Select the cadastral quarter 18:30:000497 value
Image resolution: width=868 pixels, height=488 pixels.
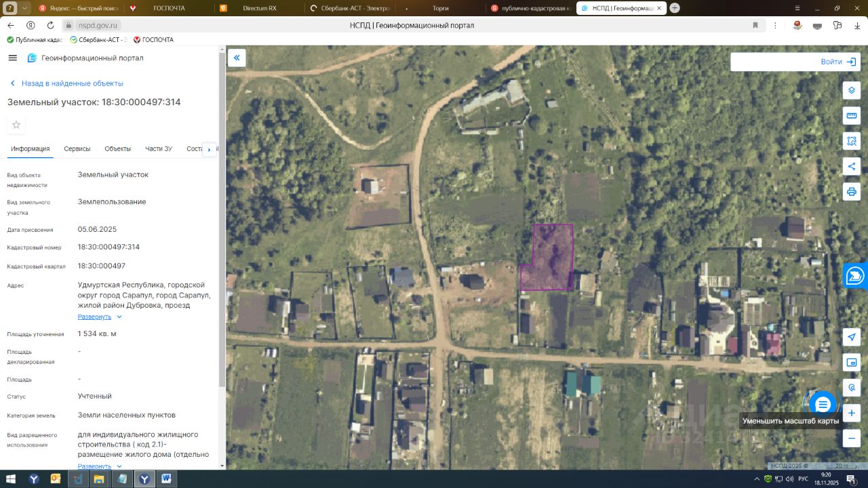pyautogui.click(x=102, y=266)
